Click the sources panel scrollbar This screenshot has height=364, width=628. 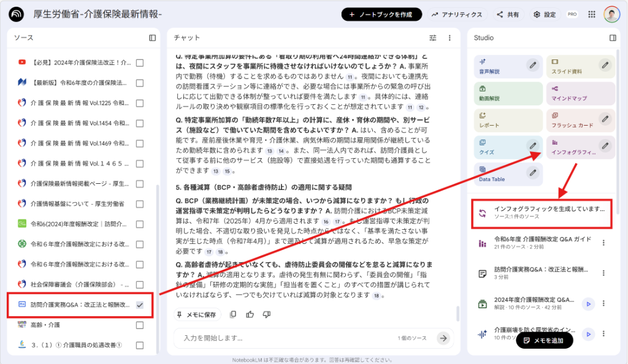pos(158,269)
